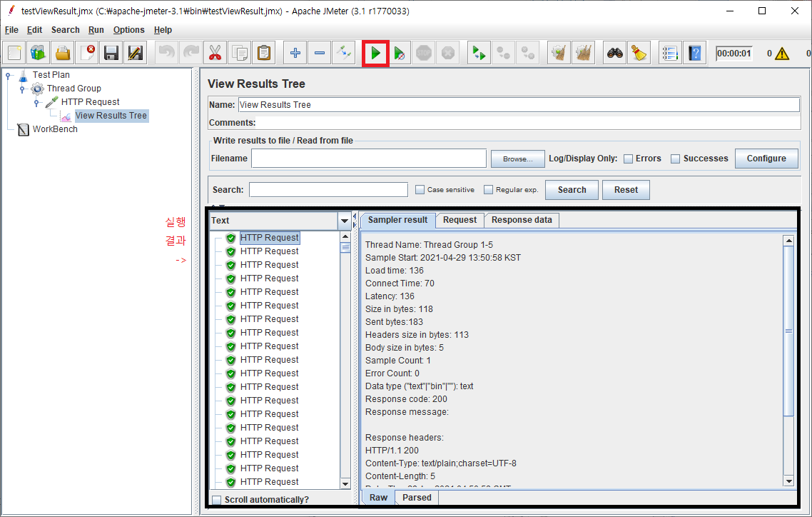
Task: Click the Name field of View Results Tree
Action: 519,105
